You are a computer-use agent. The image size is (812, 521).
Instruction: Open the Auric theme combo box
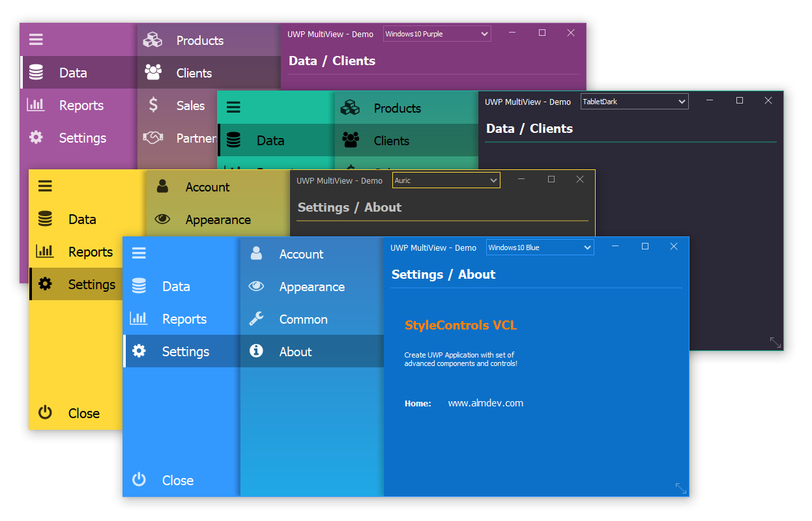[446, 180]
